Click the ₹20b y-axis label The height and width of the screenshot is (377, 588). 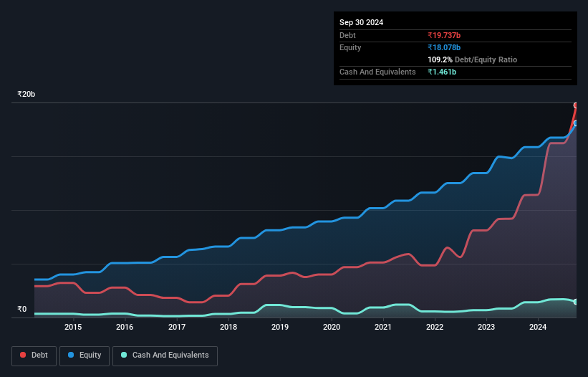pos(26,94)
